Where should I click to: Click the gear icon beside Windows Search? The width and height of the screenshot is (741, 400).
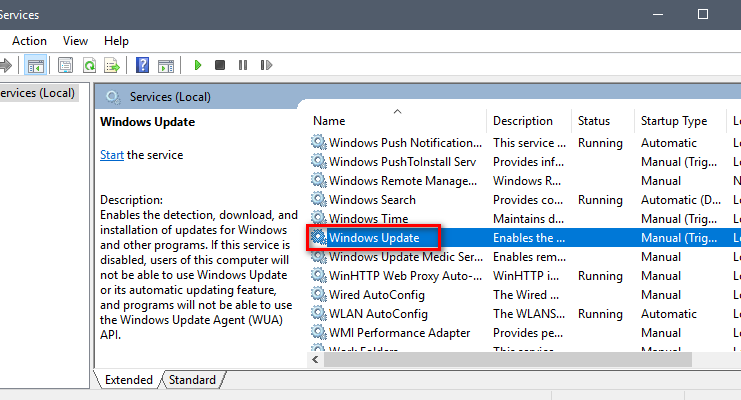tap(319, 199)
